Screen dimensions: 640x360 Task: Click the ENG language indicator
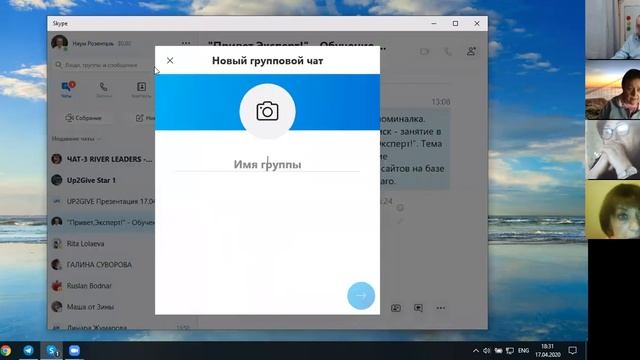tap(523, 351)
